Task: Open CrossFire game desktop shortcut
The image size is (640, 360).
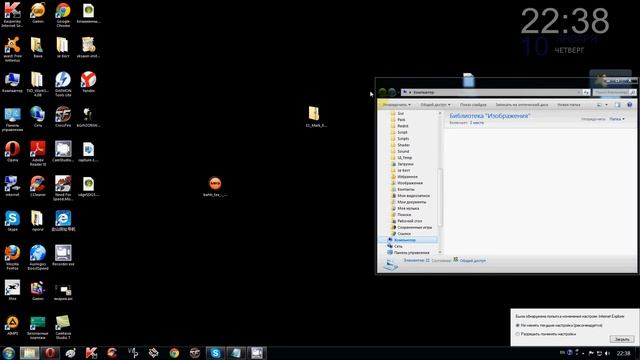Action: point(63,116)
